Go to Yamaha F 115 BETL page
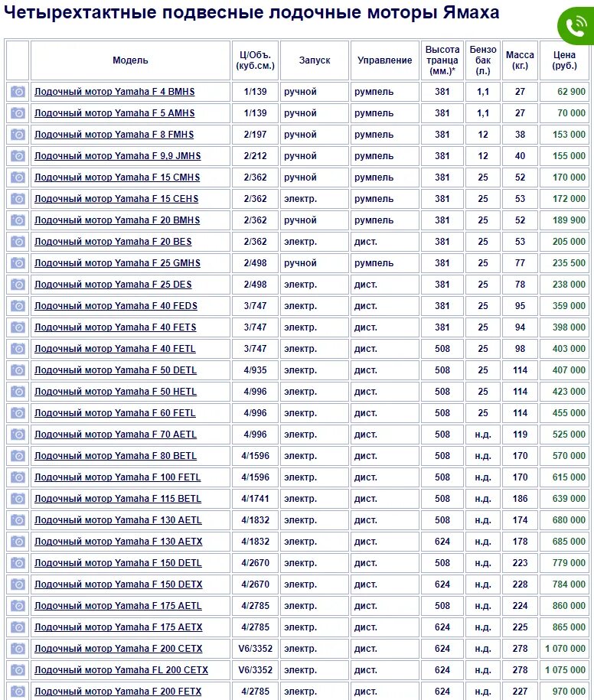 (x=118, y=499)
